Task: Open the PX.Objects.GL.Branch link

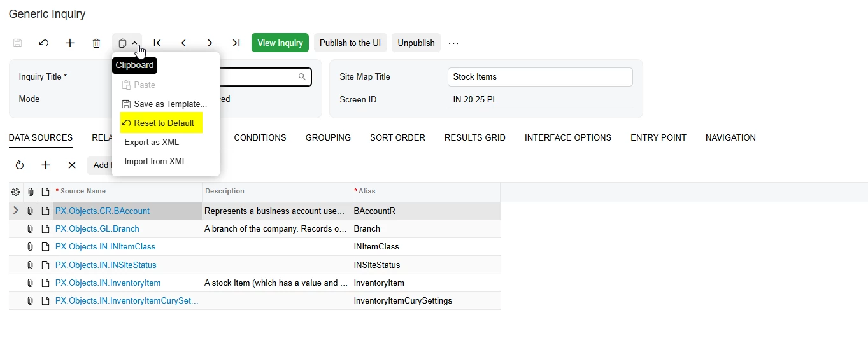Action: pyautogui.click(x=97, y=228)
